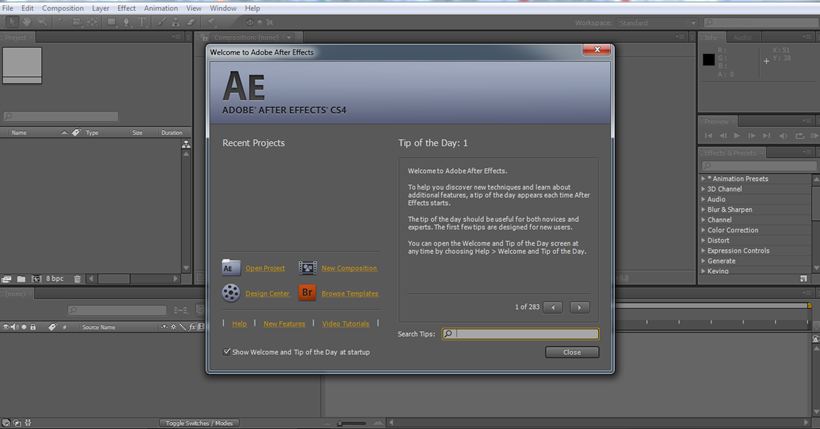
Task: Toggle the Shy switch column in timeline
Action: click(164, 327)
